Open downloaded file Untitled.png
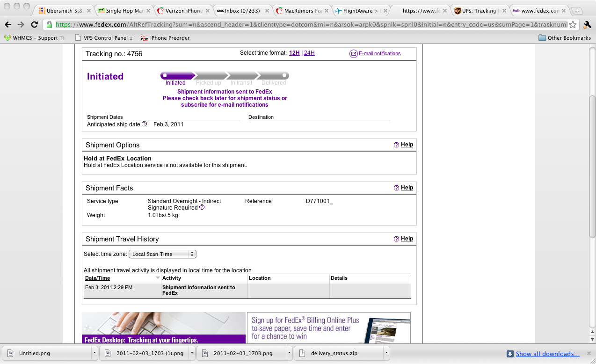The width and height of the screenshot is (596, 364). click(47, 353)
